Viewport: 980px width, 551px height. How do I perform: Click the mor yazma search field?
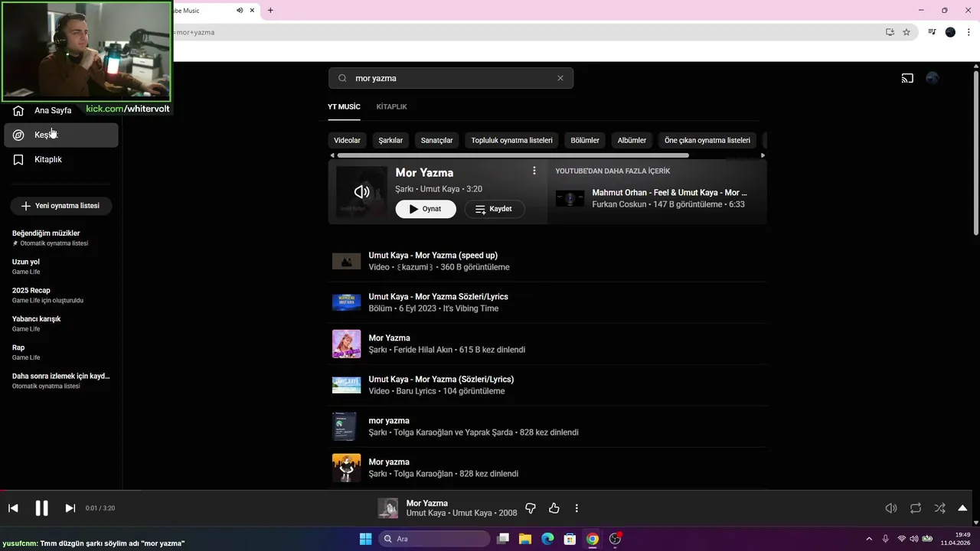pyautogui.click(x=451, y=78)
